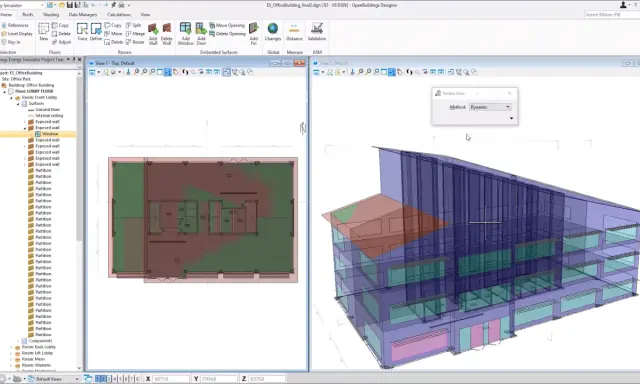The width and height of the screenshot is (640, 384).
Task: Open the Shading ribbon tab
Action: coord(51,15)
